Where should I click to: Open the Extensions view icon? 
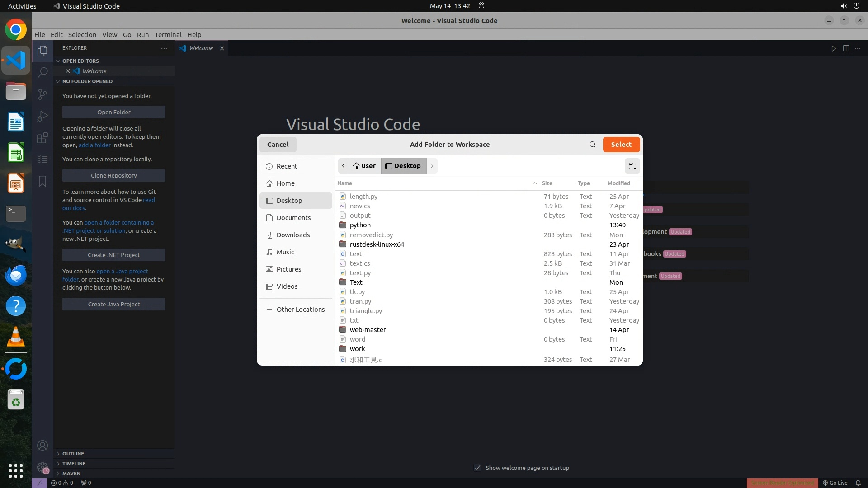coord(42,138)
